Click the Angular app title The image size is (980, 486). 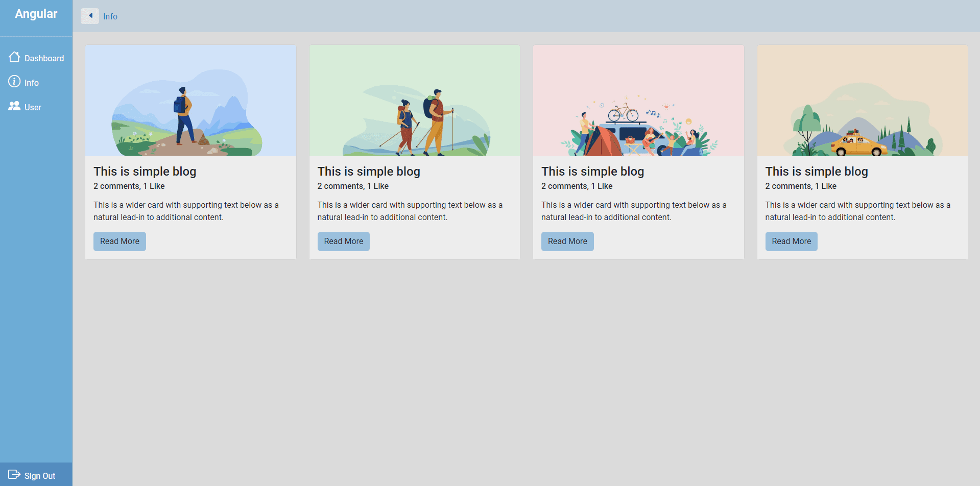[36, 14]
